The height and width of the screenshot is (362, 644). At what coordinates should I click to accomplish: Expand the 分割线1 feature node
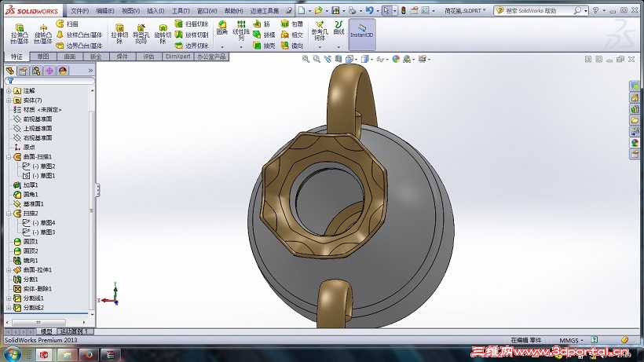pyautogui.click(x=9, y=298)
